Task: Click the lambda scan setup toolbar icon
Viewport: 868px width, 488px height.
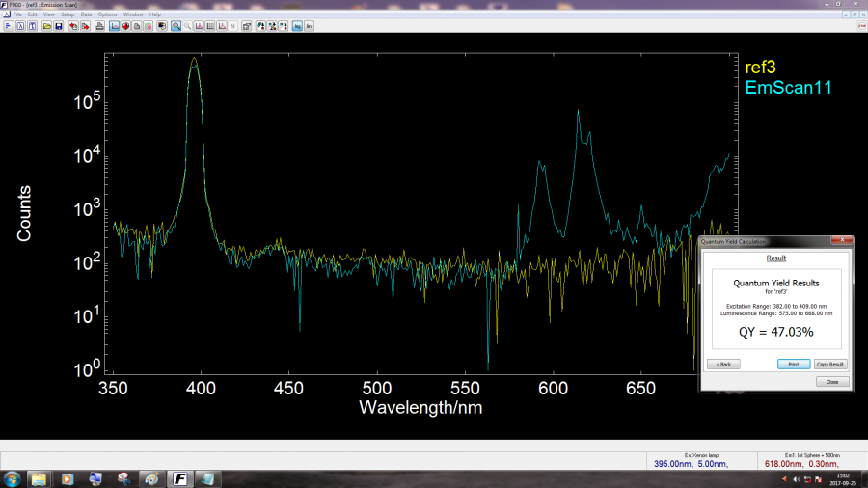Action: 20,26
